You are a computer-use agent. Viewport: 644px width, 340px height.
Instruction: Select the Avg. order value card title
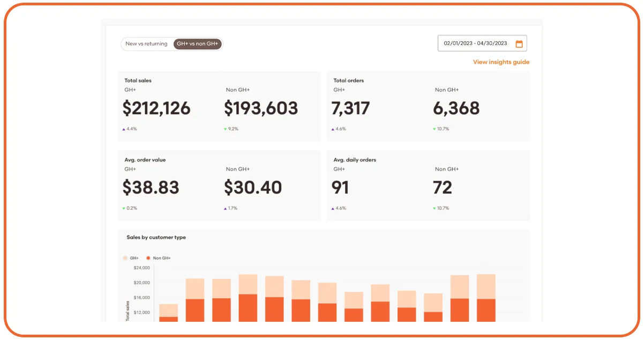coord(145,160)
